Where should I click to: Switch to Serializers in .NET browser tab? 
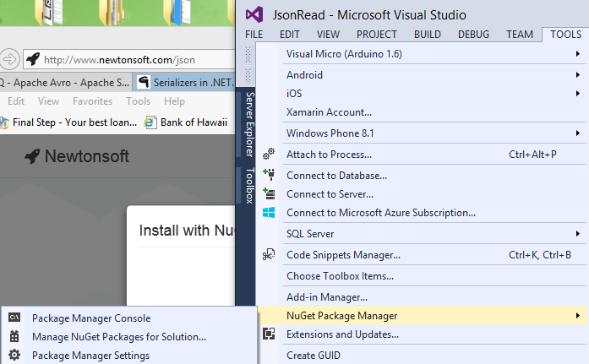pyautogui.click(x=184, y=82)
